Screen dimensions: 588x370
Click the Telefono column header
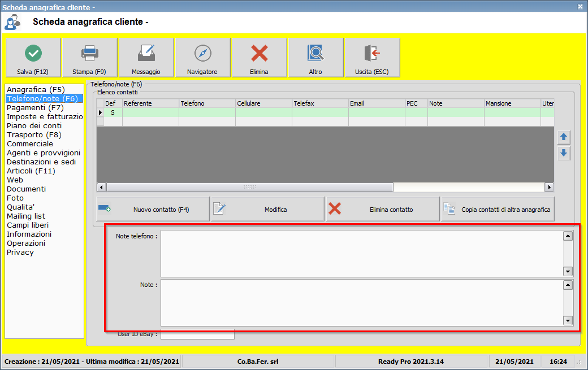point(207,103)
